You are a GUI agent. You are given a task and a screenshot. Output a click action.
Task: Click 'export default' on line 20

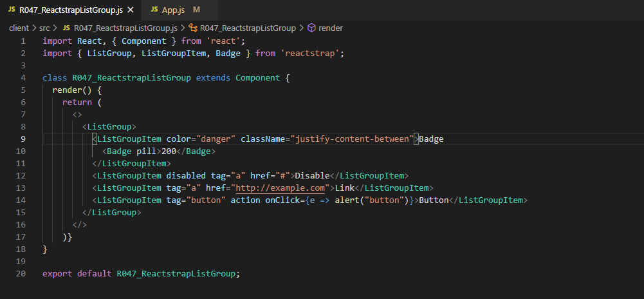point(77,273)
